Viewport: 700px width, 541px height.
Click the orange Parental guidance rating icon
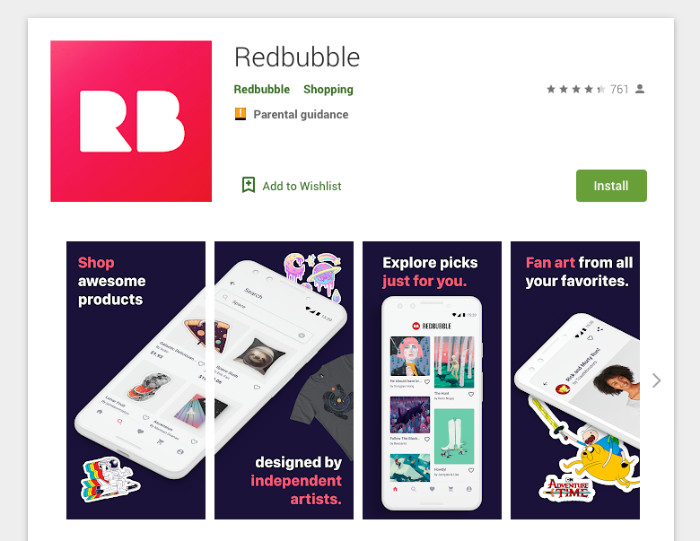[x=240, y=114]
